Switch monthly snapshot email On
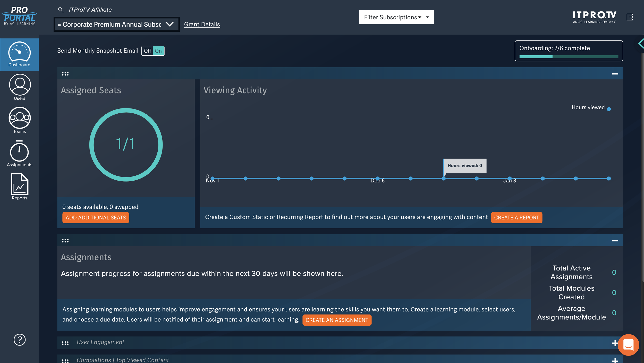This screenshot has width=644, height=363. point(158,51)
